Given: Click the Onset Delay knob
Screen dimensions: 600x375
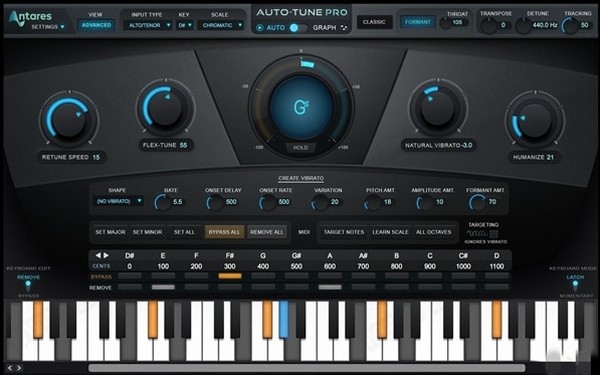Looking at the screenshot, I should [x=215, y=202].
